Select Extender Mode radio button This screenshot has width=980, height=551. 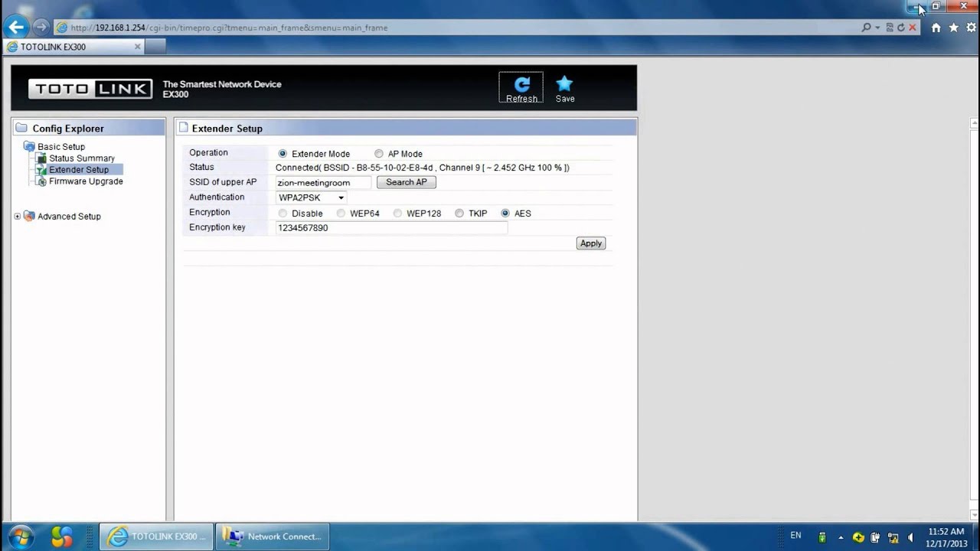click(283, 154)
